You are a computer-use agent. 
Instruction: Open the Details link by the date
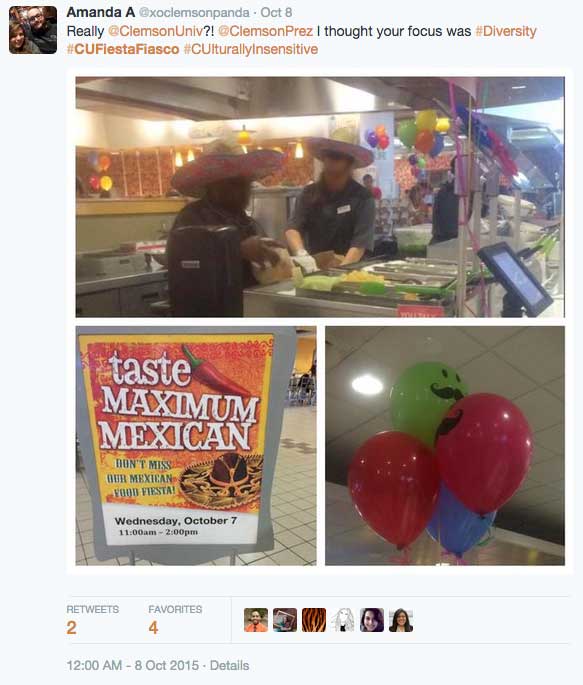click(x=229, y=665)
